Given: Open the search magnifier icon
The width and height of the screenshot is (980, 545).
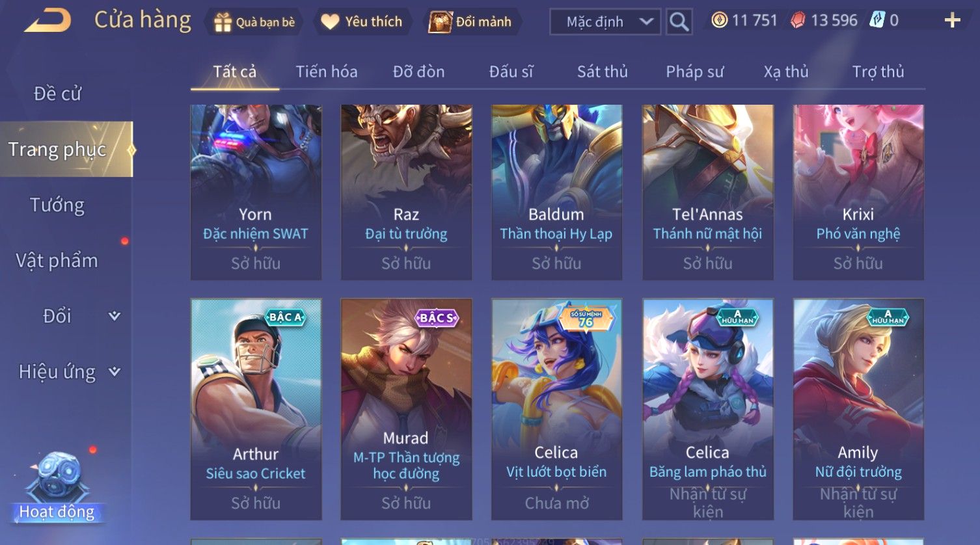Looking at the screenshot, I should [x=679, y=21].
